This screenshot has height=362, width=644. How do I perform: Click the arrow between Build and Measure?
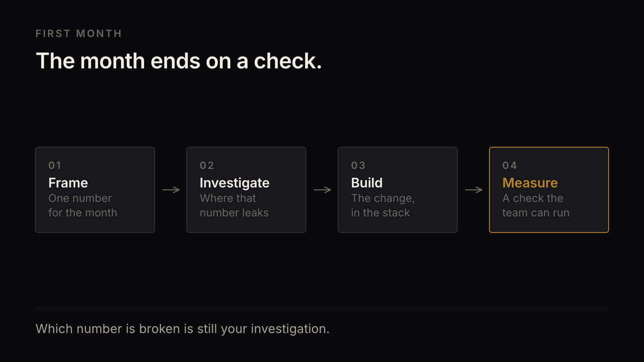474,190
